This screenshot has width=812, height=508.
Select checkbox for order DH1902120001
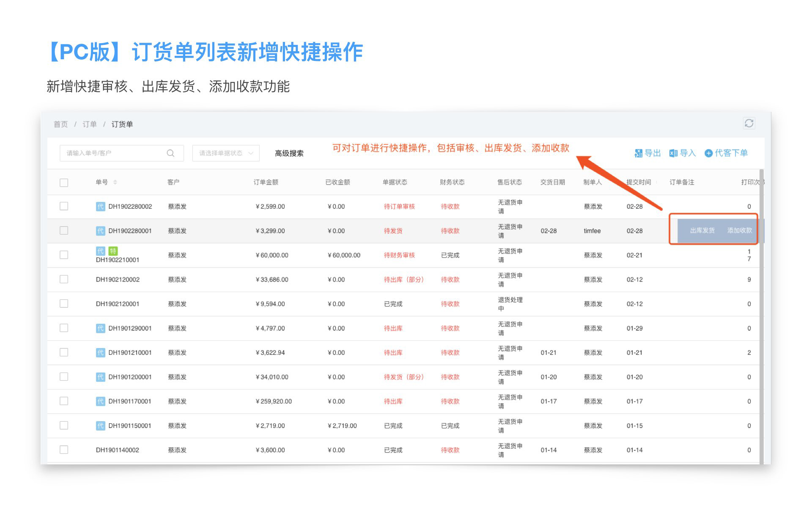(64, 304)
